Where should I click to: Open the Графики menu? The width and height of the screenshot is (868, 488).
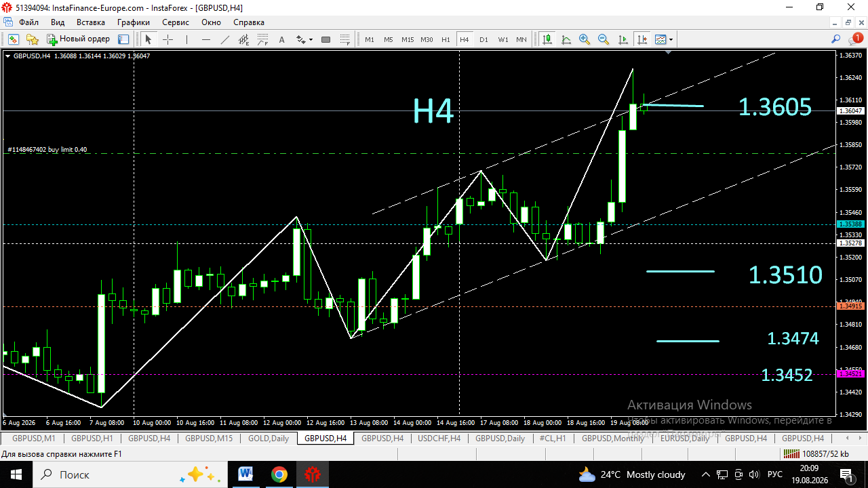tap(133, 22)
